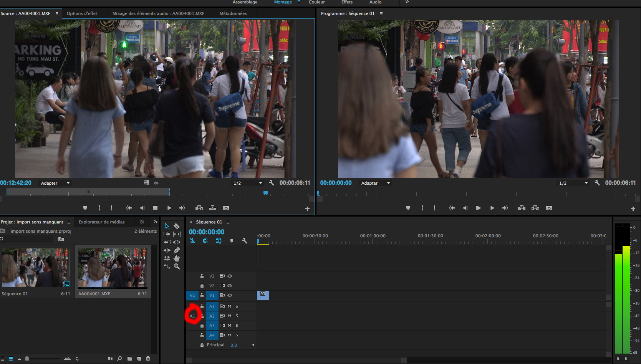Click the trash icon in Project panel
Image resolution: width=641 pixels, height=364 pixels.
click(x=148, y=359)
